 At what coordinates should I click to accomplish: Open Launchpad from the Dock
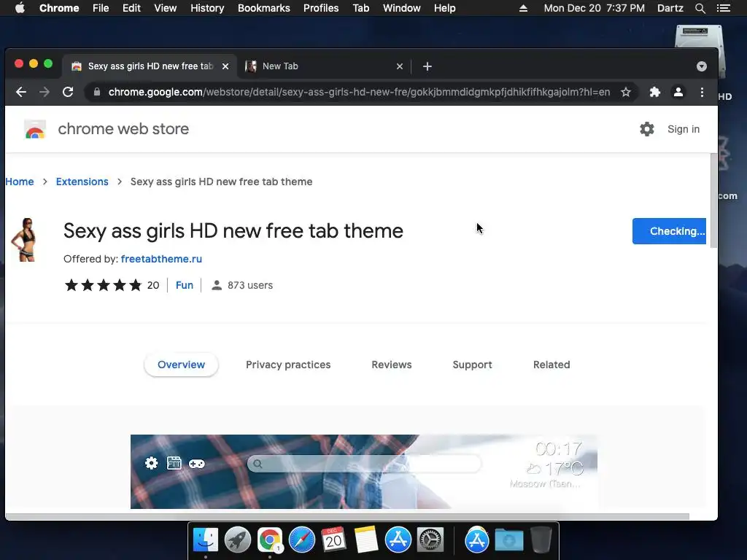coord(237,540)
